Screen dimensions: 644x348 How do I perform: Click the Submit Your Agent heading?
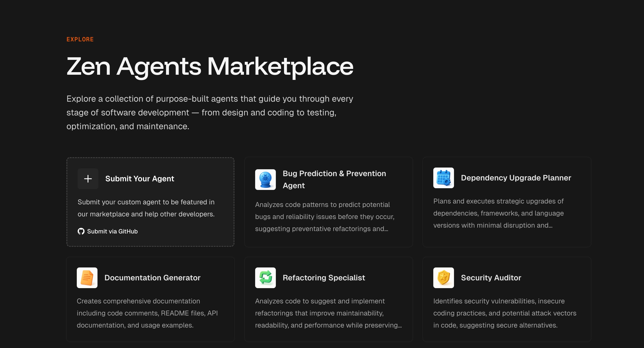[x=140, y=179]
